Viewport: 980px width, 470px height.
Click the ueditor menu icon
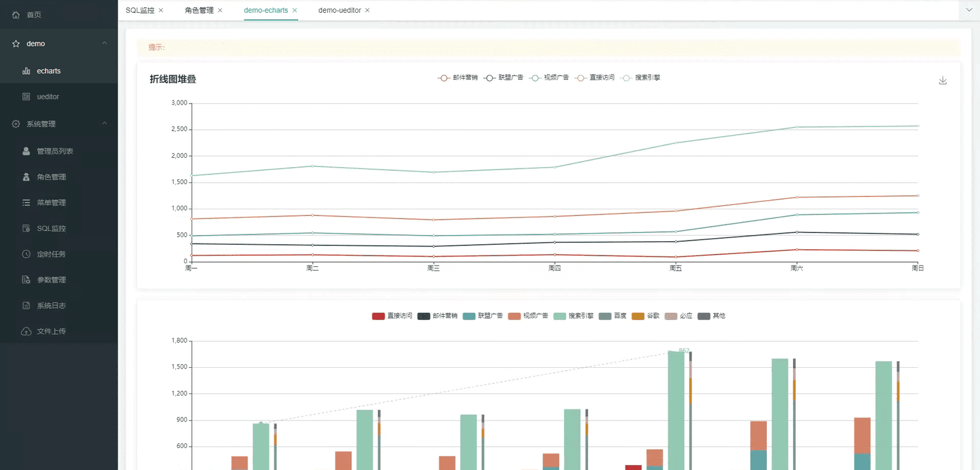coord(26,97)
